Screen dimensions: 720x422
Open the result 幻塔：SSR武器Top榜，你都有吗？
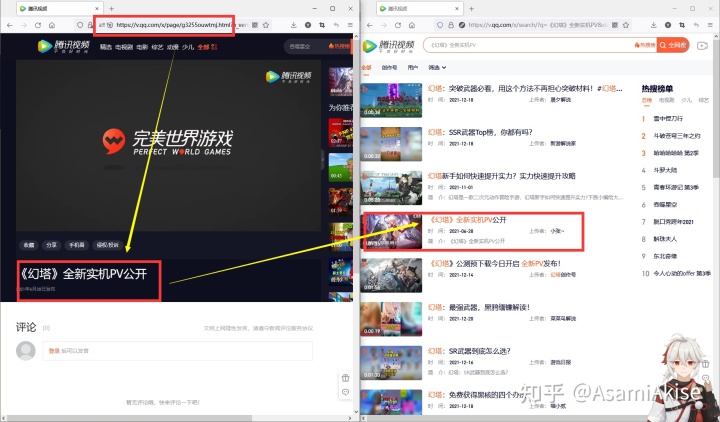480,132
